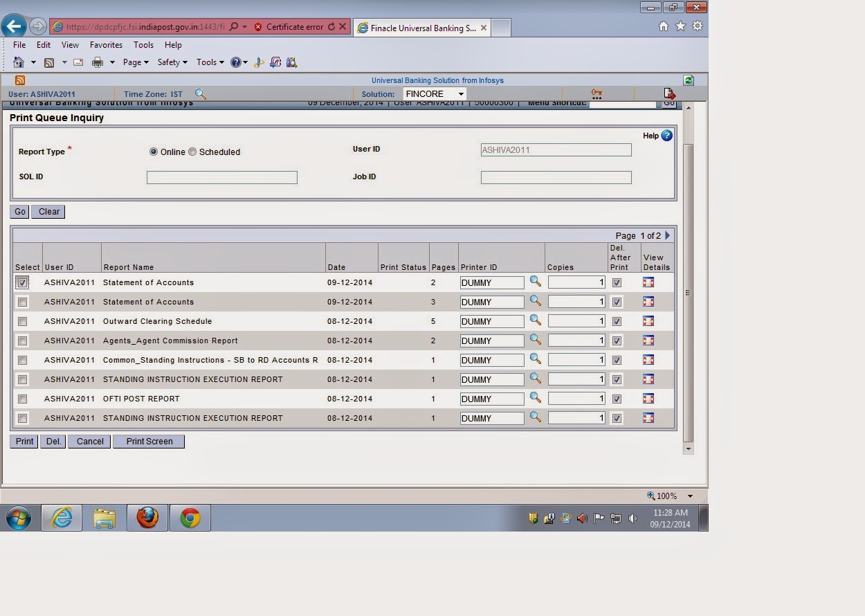Click Clear to reset the inquiry form

coord(48,211)
